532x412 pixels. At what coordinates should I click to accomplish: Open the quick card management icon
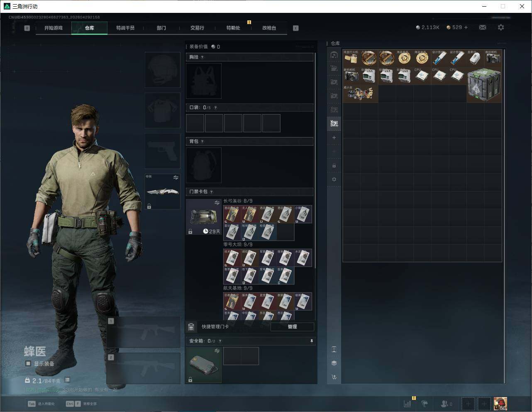(x=191, y=326)
